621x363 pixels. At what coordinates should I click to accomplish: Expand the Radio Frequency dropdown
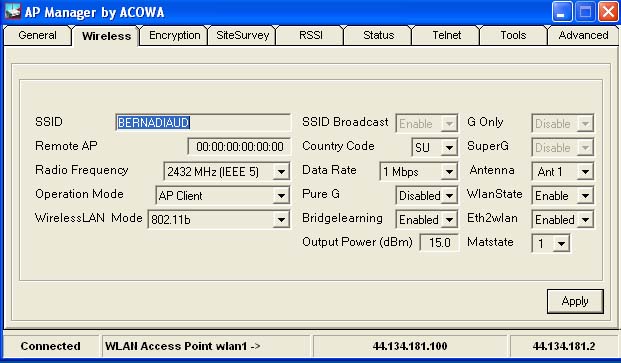click(x=227, y=172)
